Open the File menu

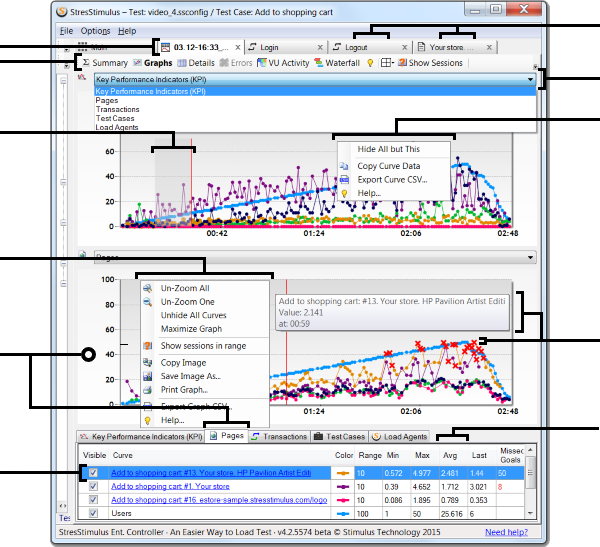tap(66, 31)
